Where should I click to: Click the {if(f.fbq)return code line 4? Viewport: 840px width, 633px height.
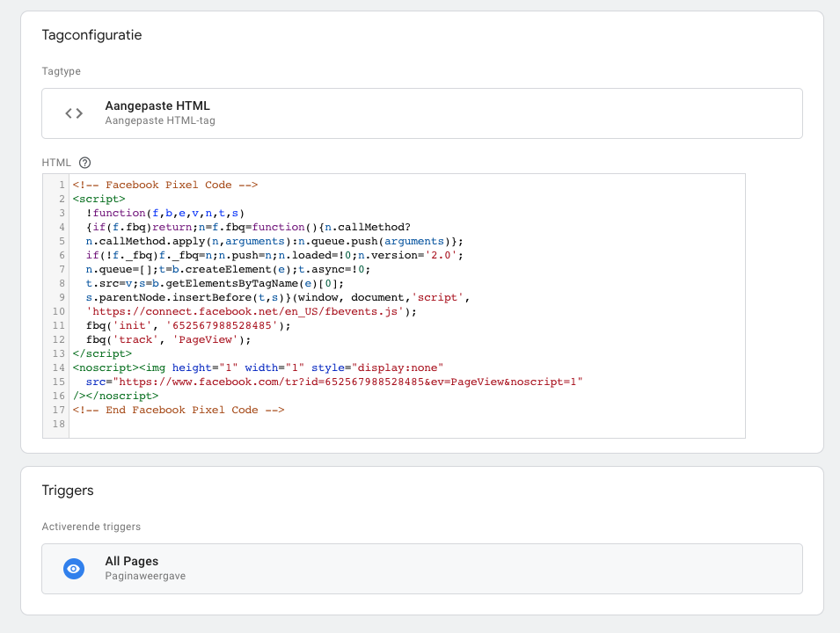click(x=248, y=227)
